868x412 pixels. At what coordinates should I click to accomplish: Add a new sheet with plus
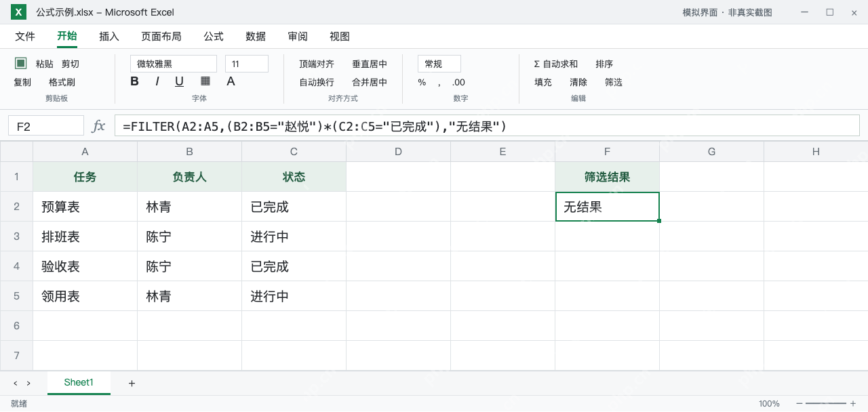132,384
